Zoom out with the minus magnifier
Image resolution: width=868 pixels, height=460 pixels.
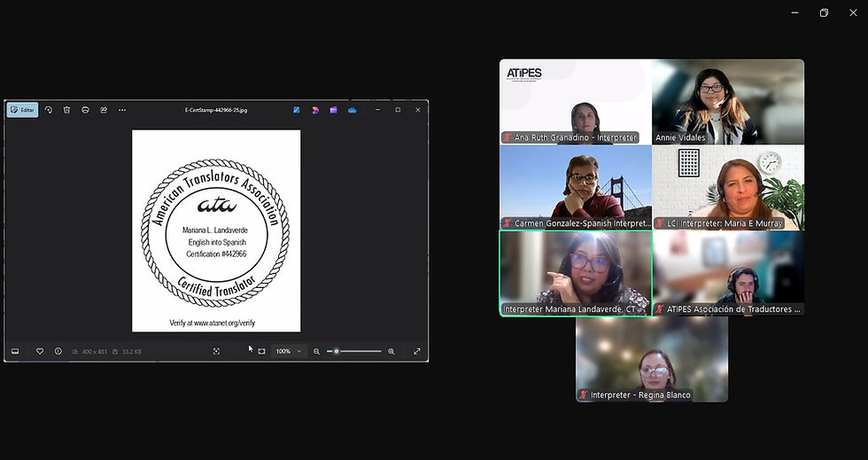317,351
